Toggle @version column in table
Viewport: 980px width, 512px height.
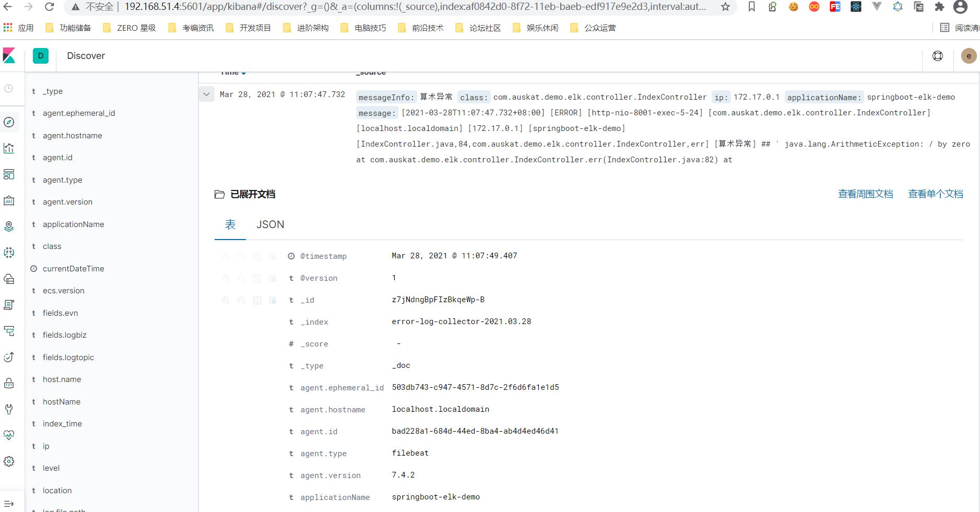point(257,278)
